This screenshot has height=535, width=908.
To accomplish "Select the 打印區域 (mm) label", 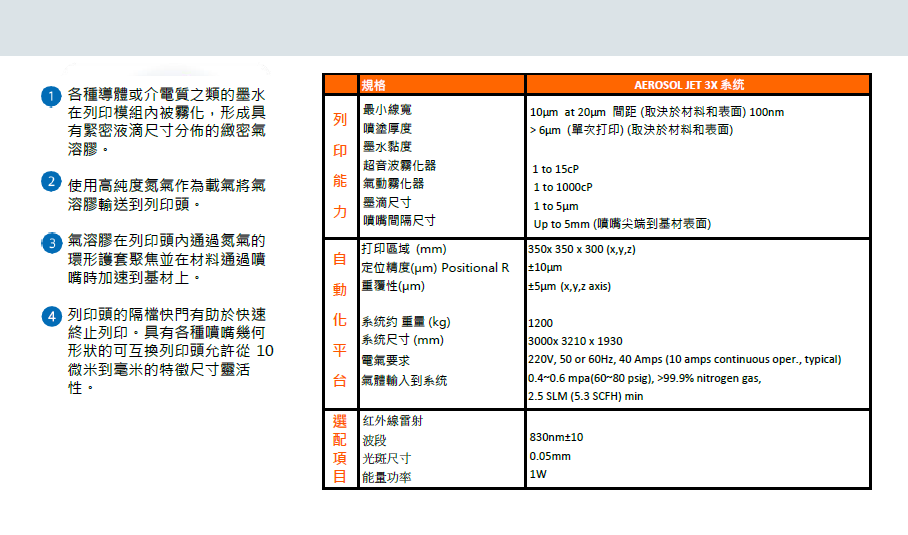I will tap(404, 249).
